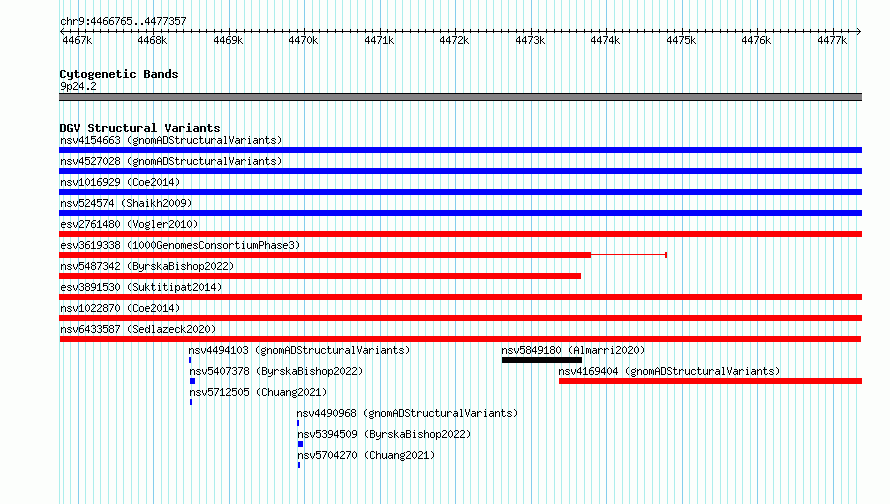Select the red bar of nsv6433587
890x504 pixels.
(460, 339)
